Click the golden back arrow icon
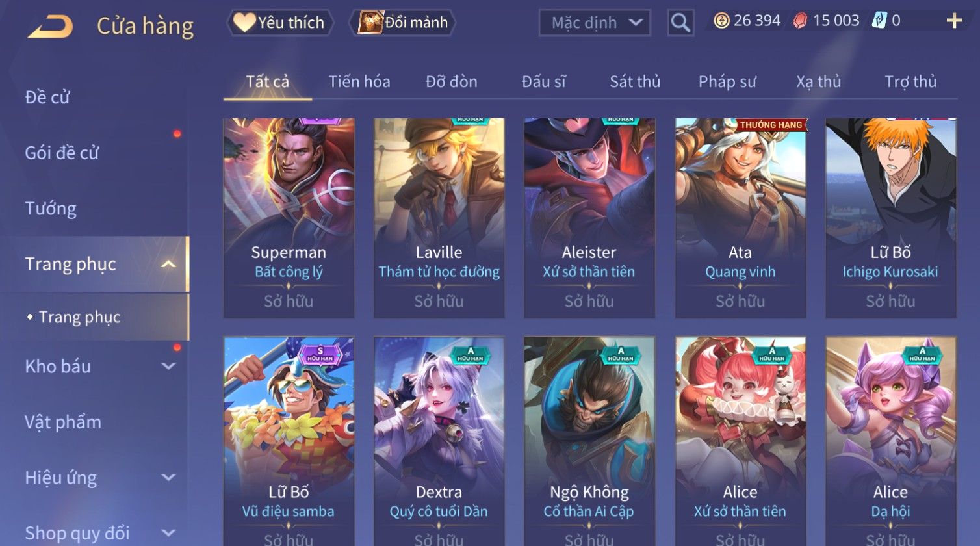This screenshot has height=546, width=980. 51,27
